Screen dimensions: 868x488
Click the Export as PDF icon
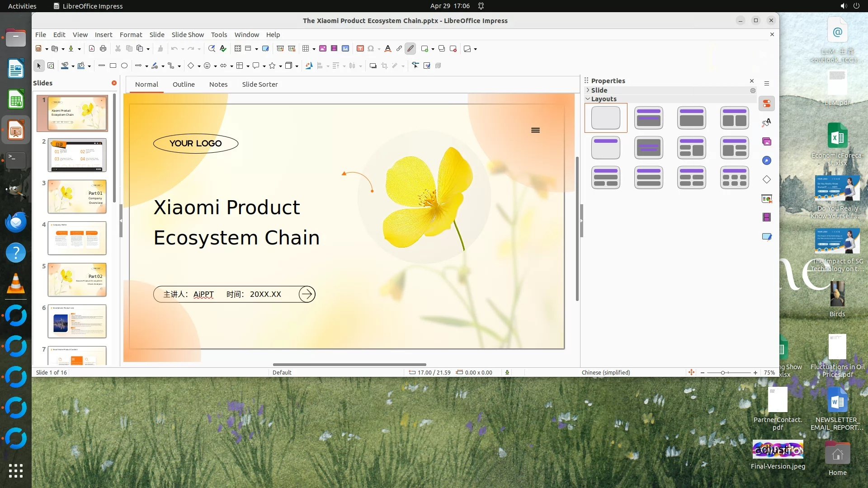point(92,49)
